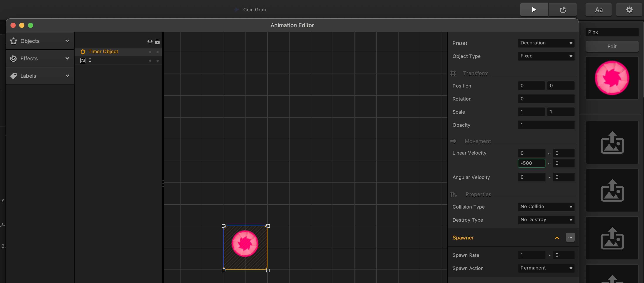Screen dimensions: 644x283
Task: Toggle visibility dot for Timer Object
Action: tap(150, 52)
